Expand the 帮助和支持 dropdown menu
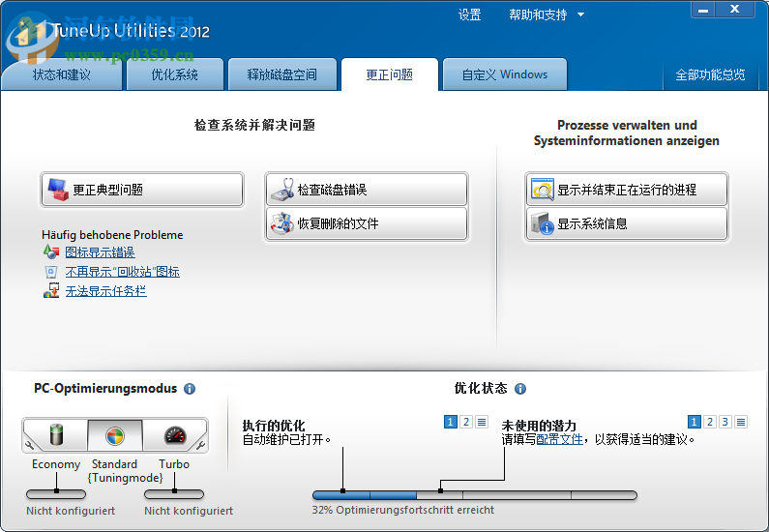The width and height of the screenshot is (769, 532). tap(547, 15)
